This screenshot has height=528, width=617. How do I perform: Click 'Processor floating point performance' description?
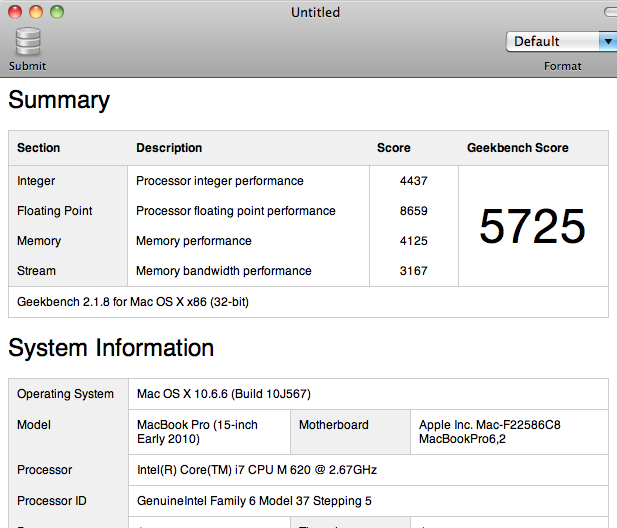pyautogui.click(x=236, y=211)
